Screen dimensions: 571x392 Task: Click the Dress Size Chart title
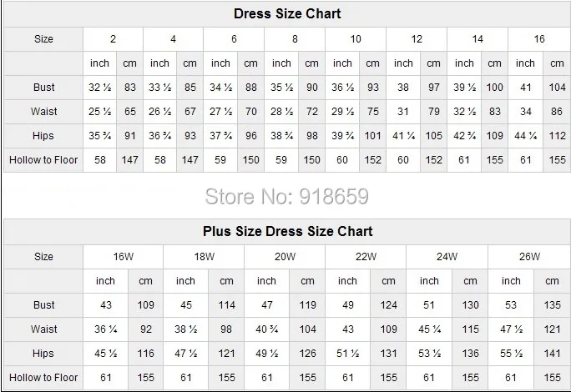click(x=287, y=14)
